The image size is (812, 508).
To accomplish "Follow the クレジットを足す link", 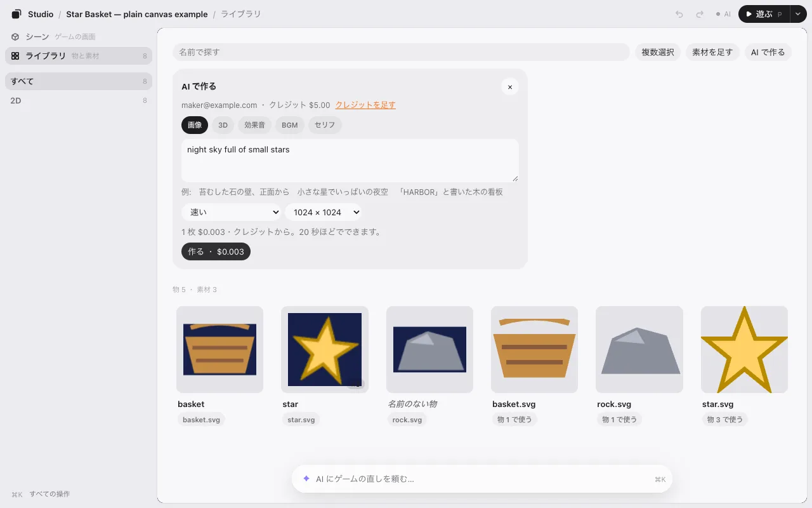I will (365, 105).
